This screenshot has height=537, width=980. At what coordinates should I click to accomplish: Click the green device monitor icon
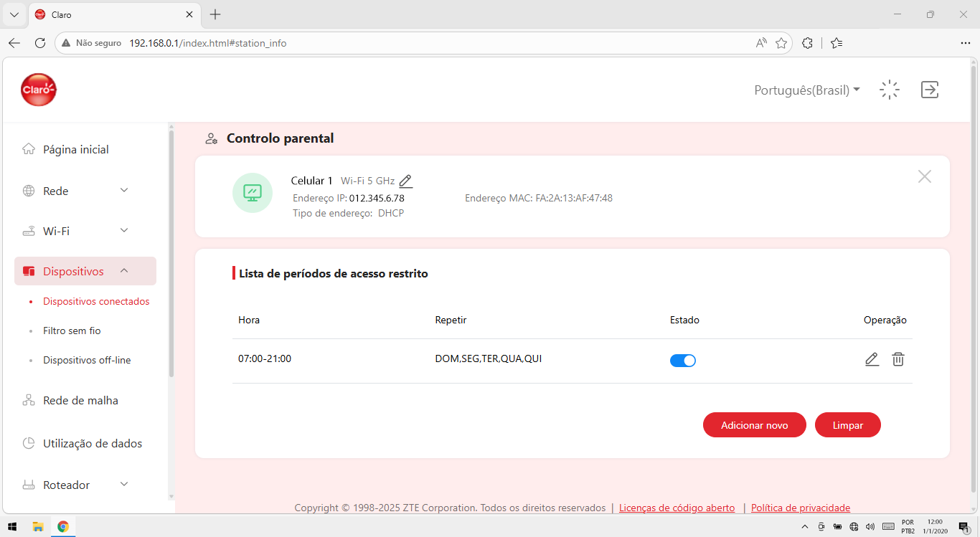click(253, 193)
